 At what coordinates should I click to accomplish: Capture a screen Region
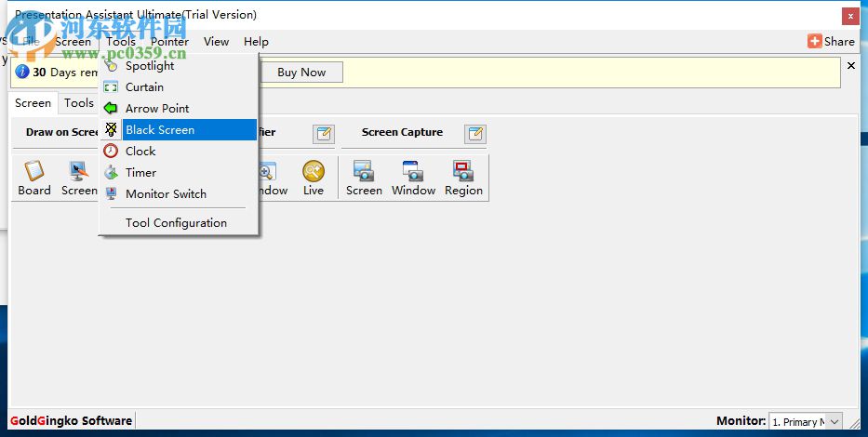(464, 179)
